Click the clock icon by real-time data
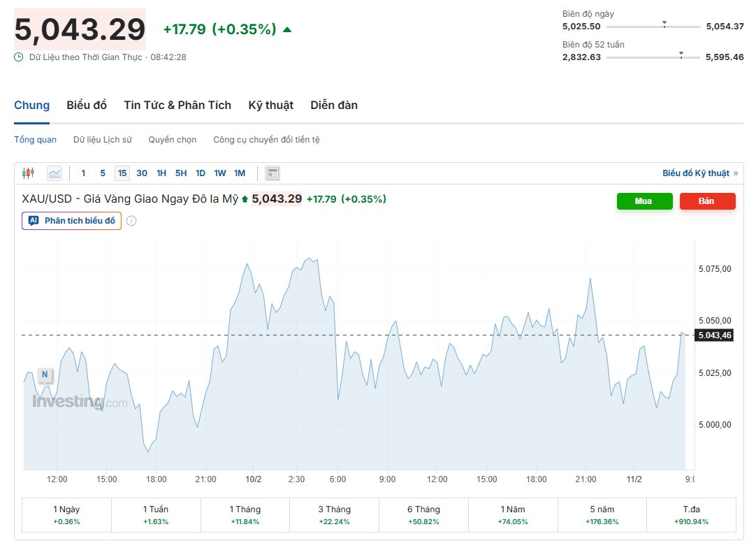Screen dimensions: 756x550 tap(19, 57)
